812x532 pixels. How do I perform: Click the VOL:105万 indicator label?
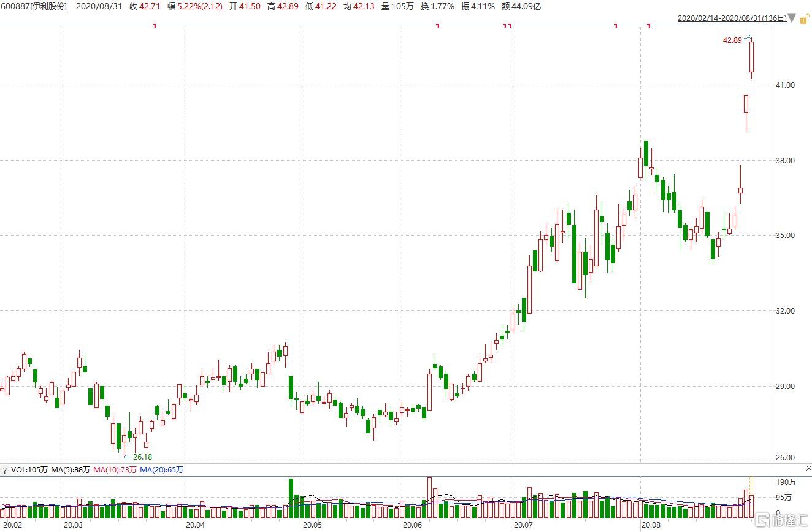tap(29, 470)
